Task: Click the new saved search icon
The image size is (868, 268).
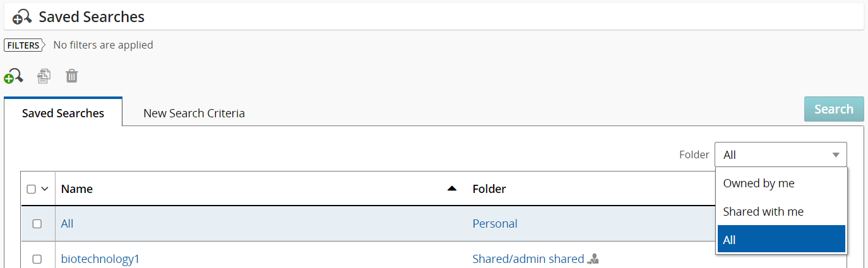Action: click(13, 76)
